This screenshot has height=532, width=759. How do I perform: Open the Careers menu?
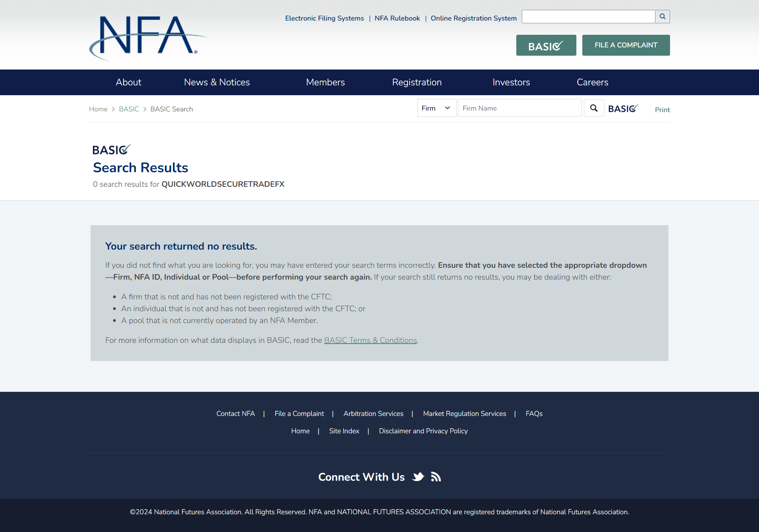pos(592,82)
